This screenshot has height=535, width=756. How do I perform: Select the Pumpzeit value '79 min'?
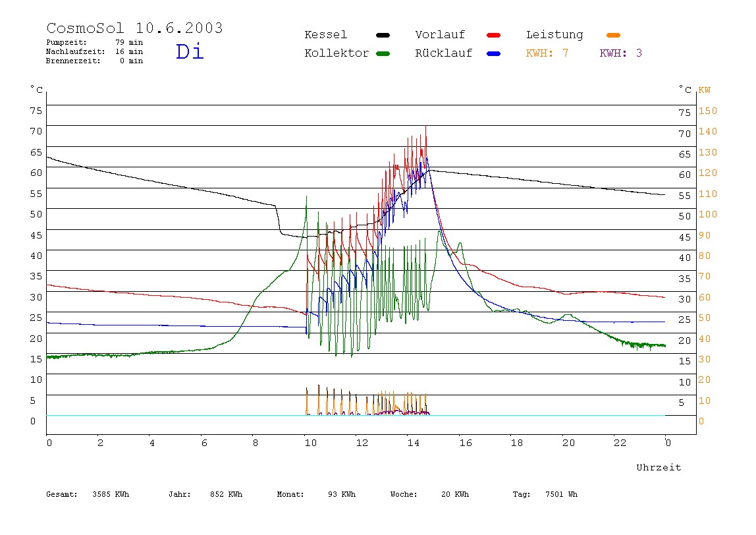(129, 42)
